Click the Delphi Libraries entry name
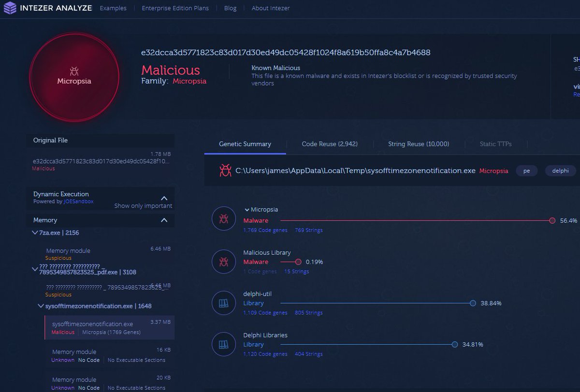580x392 pixels. click(x=265, y=335)
